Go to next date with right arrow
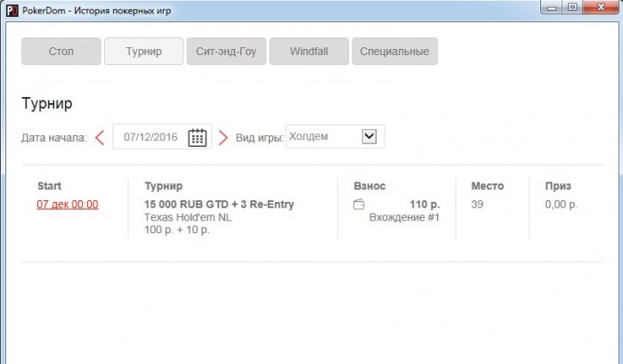Image resolution: width=623 pixels, height=364 pixels. (223, 138)
